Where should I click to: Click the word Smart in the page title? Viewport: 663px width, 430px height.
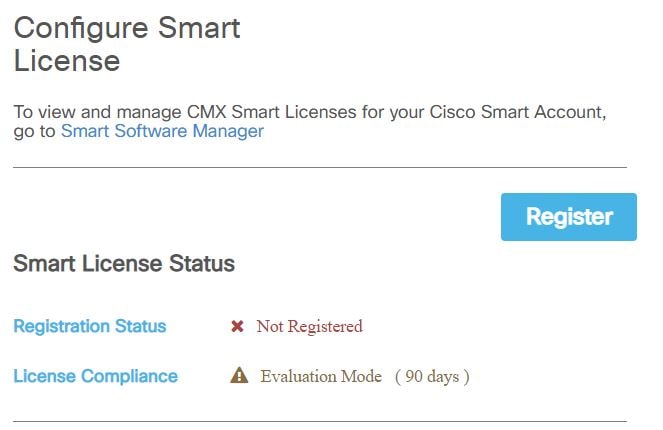199,28
